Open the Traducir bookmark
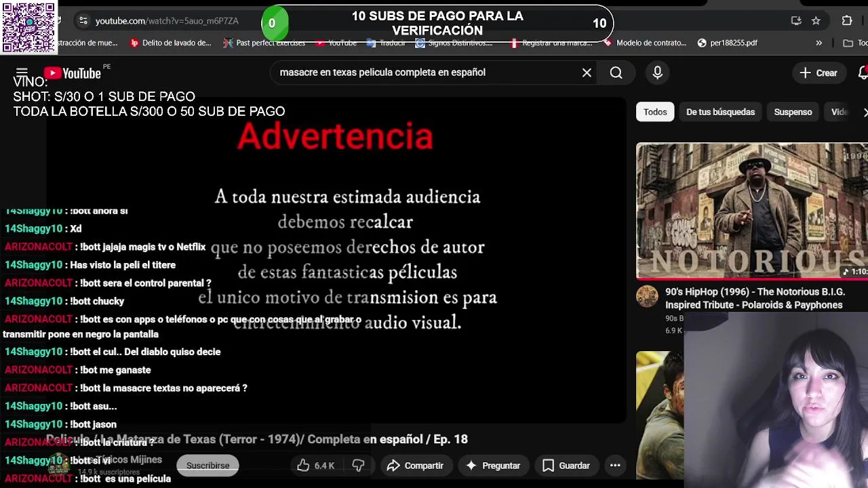This screenshot has width=868, height=488. click(386, 43)
